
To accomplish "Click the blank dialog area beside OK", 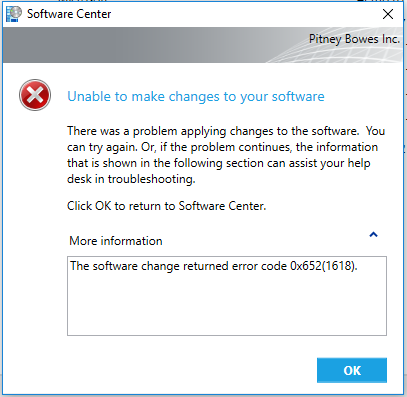I will (190, 370).
